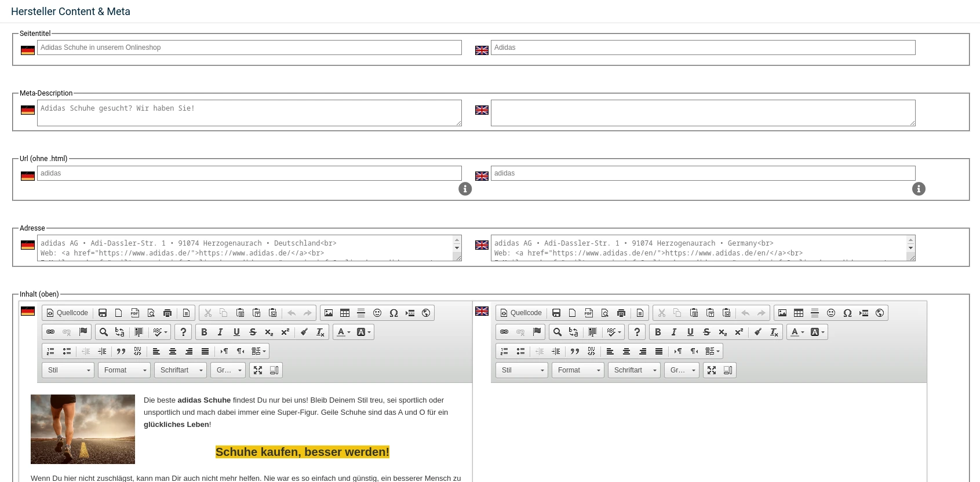This screenshot has height=482, width=980.
Task: Export PDF icon in German editor
Action: pos(135,313)
